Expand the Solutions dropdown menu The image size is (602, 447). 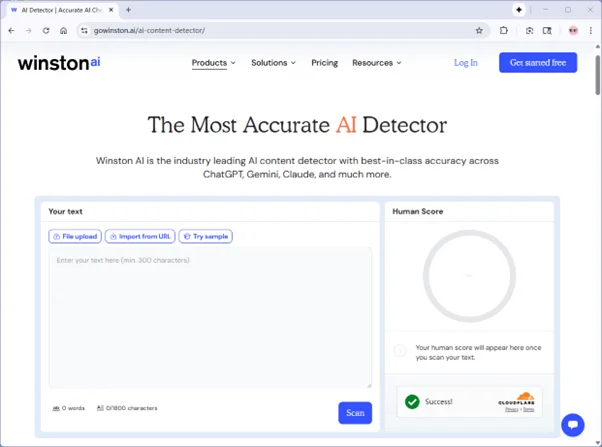pyautogui.click(x=273, y=63)
